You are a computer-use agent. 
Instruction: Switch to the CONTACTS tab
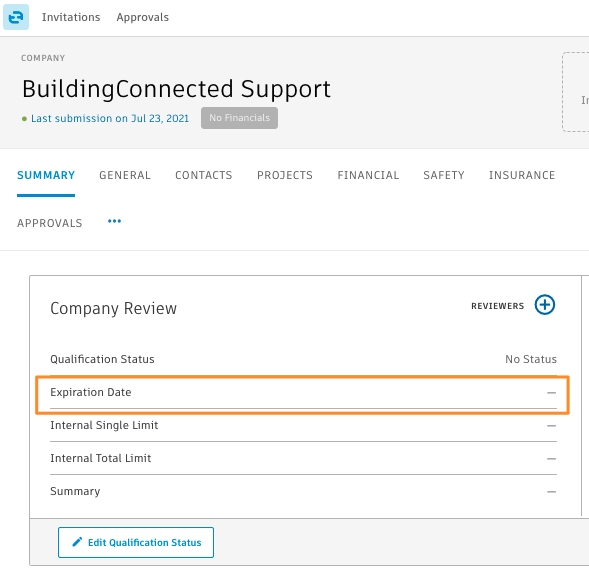[x=204, y=175]
